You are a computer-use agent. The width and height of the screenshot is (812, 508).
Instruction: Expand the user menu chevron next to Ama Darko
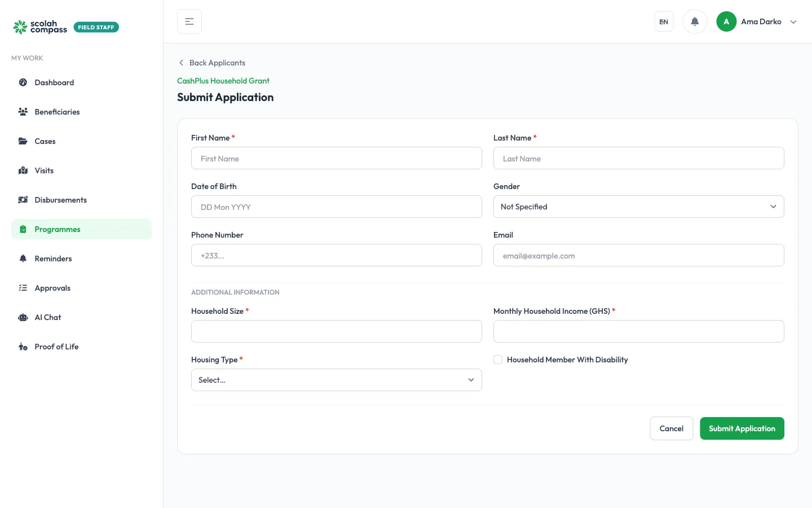tap(793, 22)
